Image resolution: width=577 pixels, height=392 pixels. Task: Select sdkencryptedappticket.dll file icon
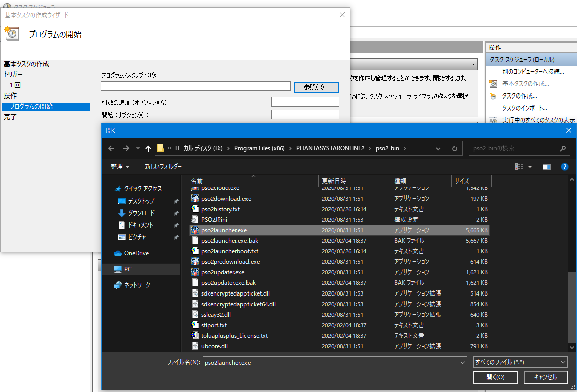point(195,293)
